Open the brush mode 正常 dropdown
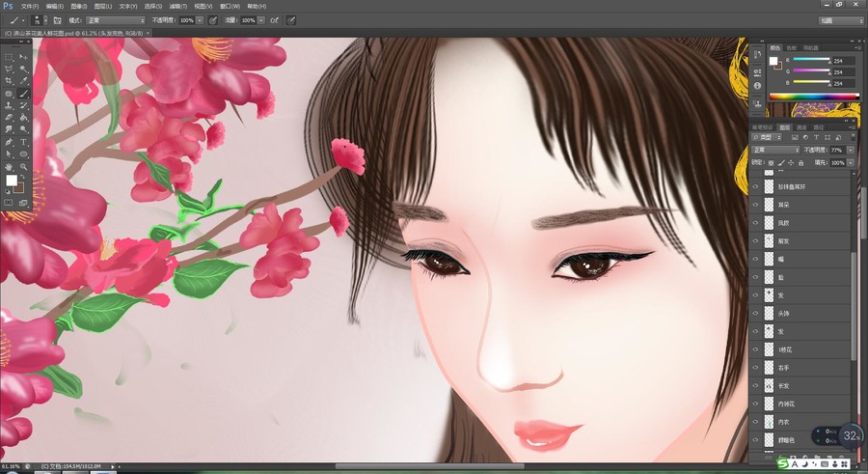868x474 pixels. pos(115,20)
